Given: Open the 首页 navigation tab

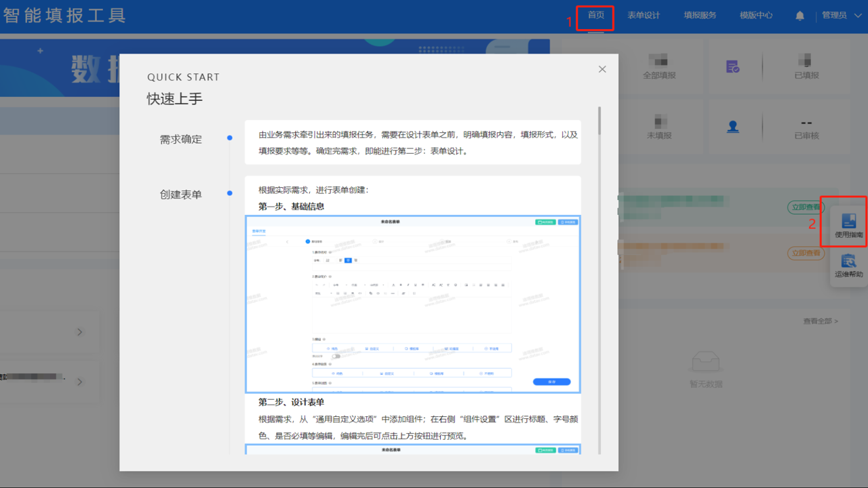Looking at the screenshot, I should [x=596, y=15].
